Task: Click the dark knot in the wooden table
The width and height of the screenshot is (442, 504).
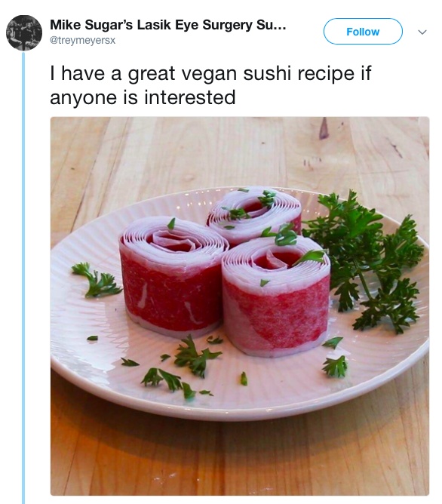Action: 324,128
